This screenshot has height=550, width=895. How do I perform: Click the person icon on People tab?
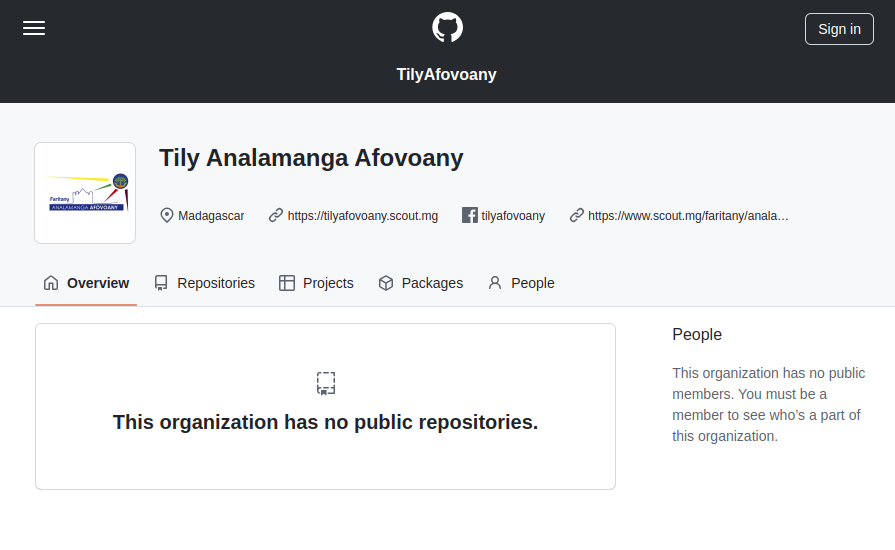495,283
